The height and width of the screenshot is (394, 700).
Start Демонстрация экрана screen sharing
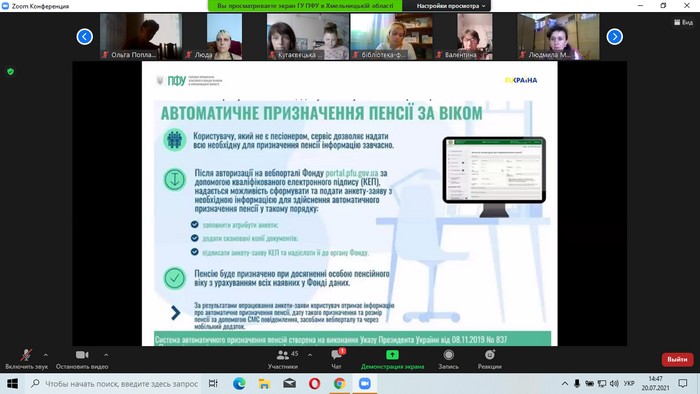pyautogui.click(x=392, y=359)
